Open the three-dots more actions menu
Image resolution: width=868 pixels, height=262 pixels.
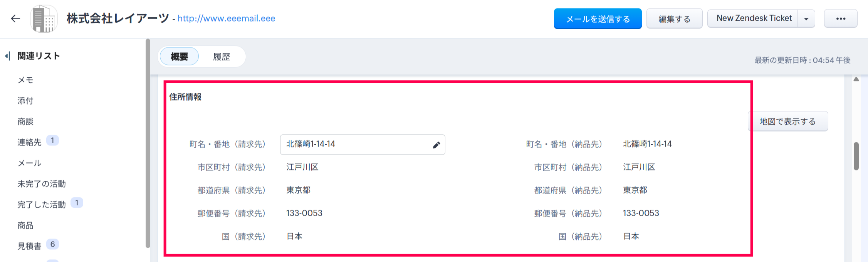pos(841,18)
